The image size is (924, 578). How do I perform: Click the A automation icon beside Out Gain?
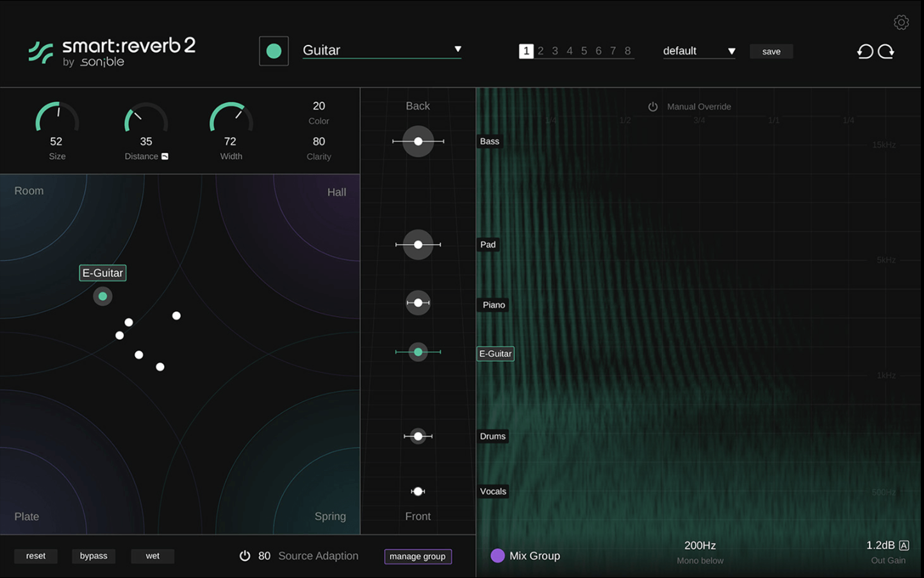903,545
